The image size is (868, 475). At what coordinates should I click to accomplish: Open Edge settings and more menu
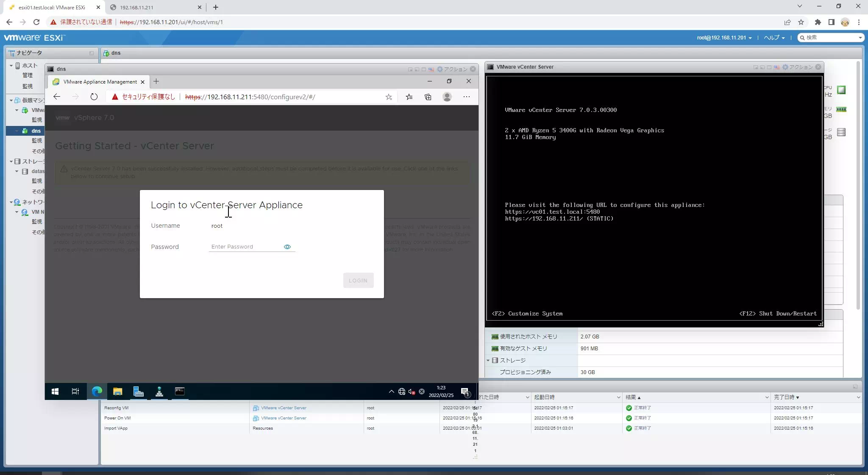pyautogui.click(x=467, y=97)
